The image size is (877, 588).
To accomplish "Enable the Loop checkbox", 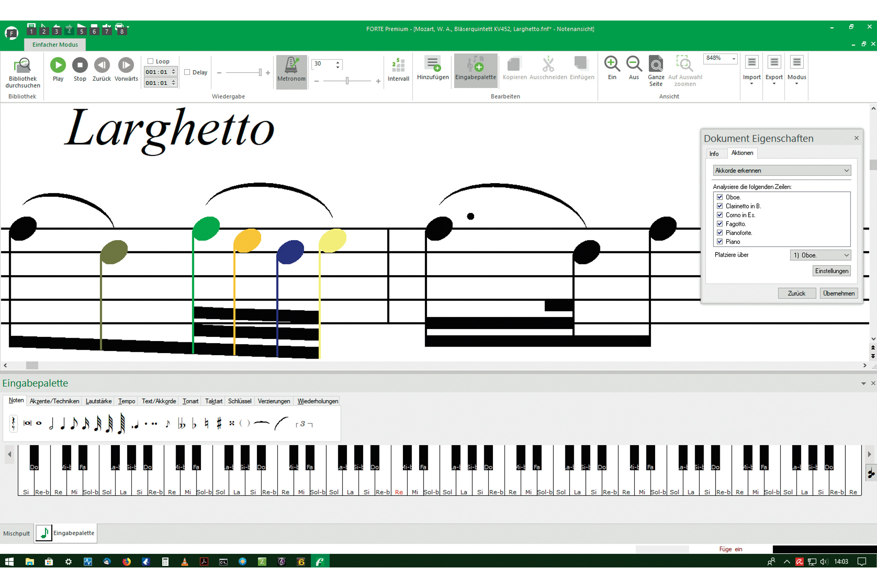I will point(151,61).
